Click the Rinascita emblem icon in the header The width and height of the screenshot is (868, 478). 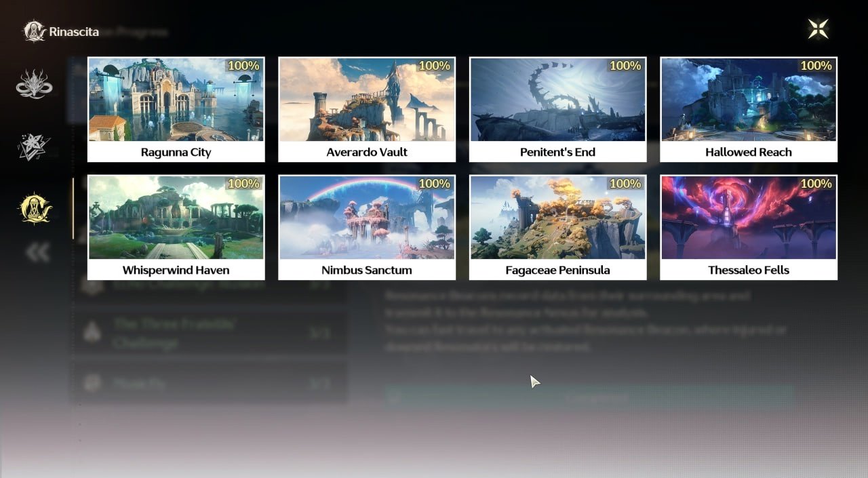point(34,31)
